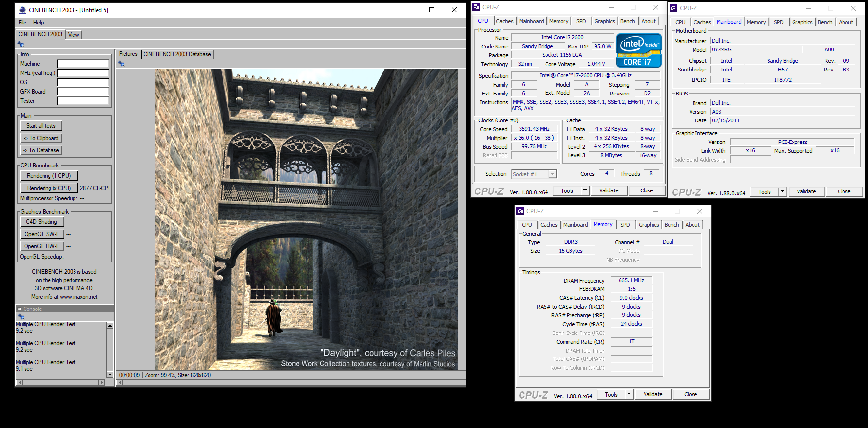Click the CAS# Latency 9.0 clocks value
This screenshot has width=868, height=428.
pos(631,298)
